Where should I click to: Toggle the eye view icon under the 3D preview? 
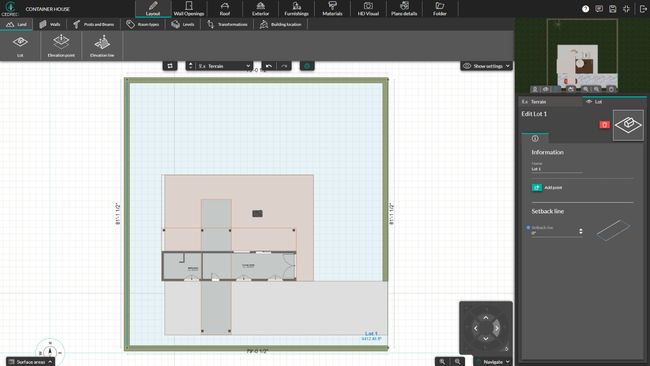pos(546,89)
